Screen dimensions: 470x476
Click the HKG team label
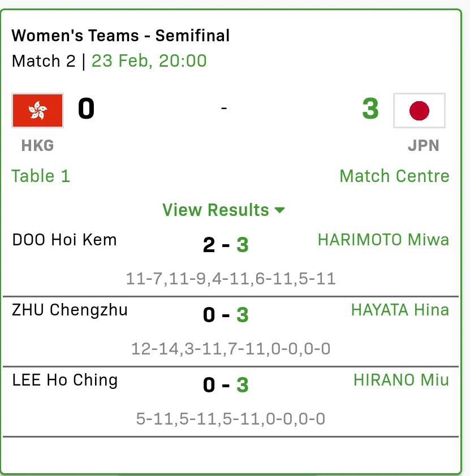pos(38,145)
